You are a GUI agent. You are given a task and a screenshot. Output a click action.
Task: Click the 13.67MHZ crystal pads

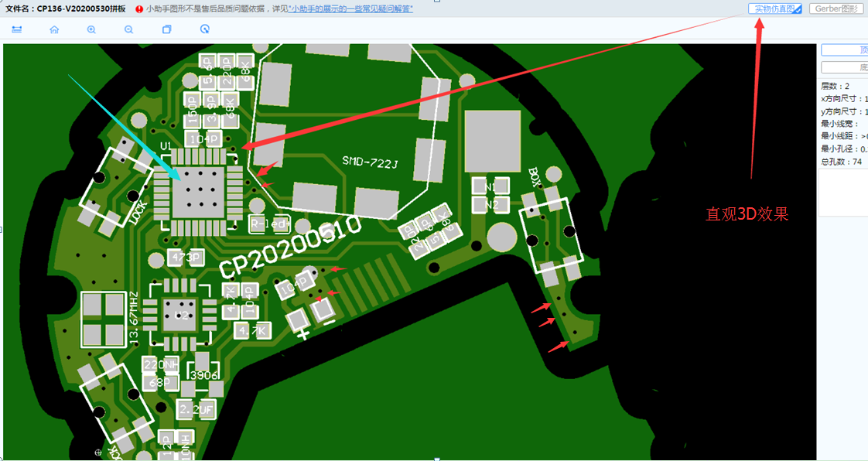(103, 320)
